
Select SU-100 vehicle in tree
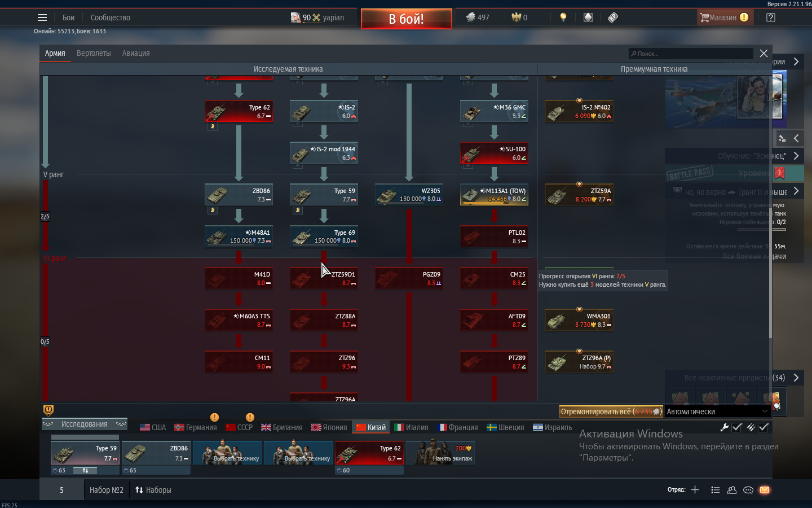(x=494, y=153)
